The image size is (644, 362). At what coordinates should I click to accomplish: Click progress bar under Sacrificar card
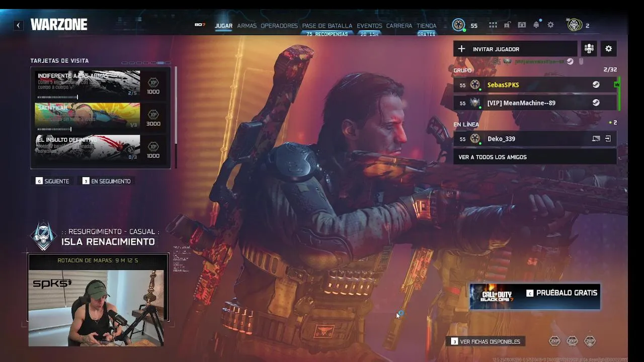click(54, 129)
